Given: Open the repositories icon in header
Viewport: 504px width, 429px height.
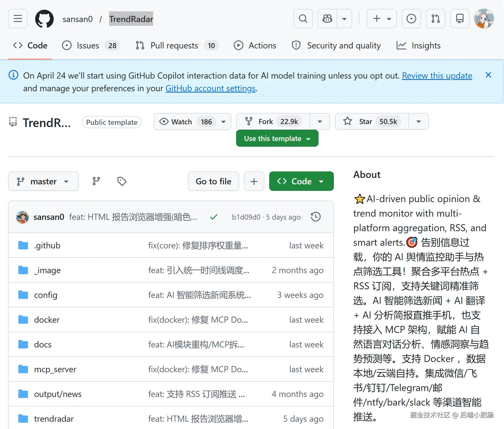Looking at the screenshot, I should click(460, 19).
